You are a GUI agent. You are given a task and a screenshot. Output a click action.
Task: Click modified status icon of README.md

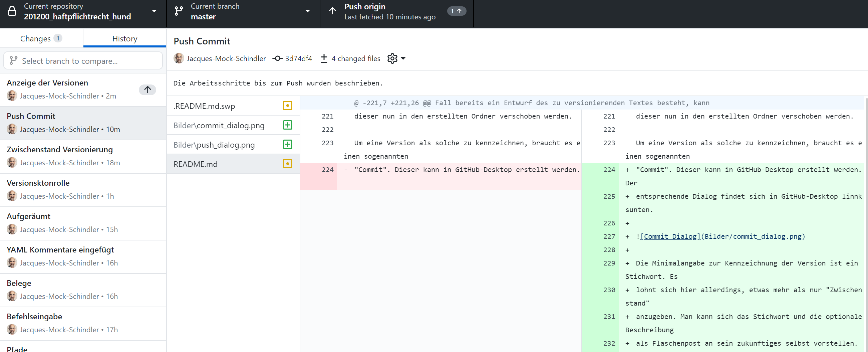[287, 164]
